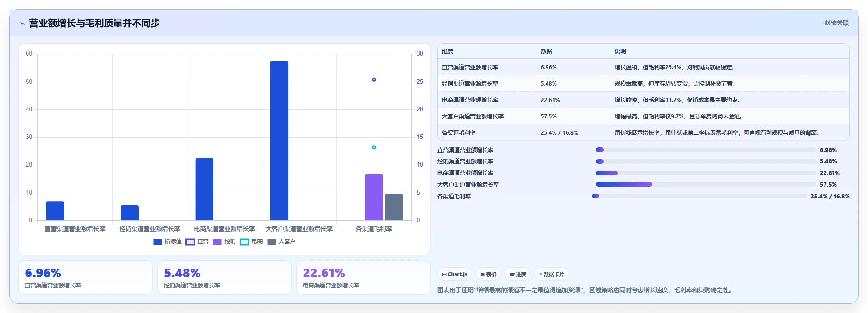This screenshot has width=868, height=313.
Task: Click the note starting 增长温和，但毛利率25.4%
Action: point(676,67)
